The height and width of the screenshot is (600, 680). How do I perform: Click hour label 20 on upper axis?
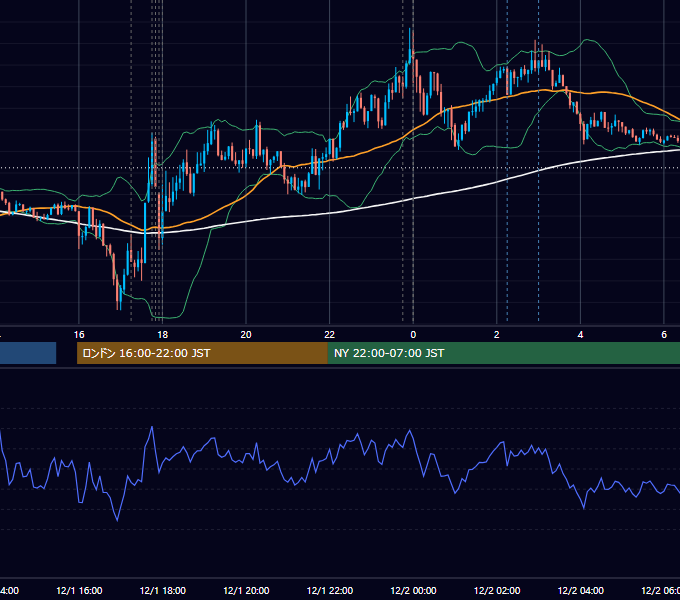click(x=246, y=335)
